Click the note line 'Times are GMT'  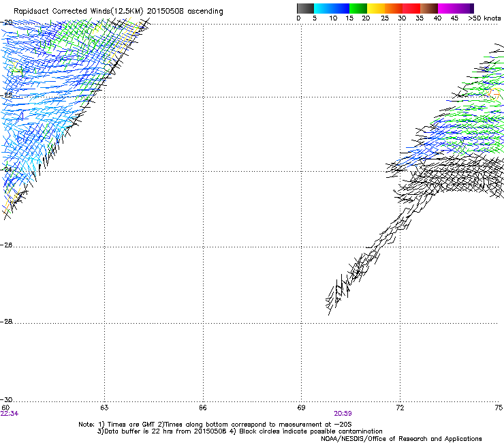point(131,425)
